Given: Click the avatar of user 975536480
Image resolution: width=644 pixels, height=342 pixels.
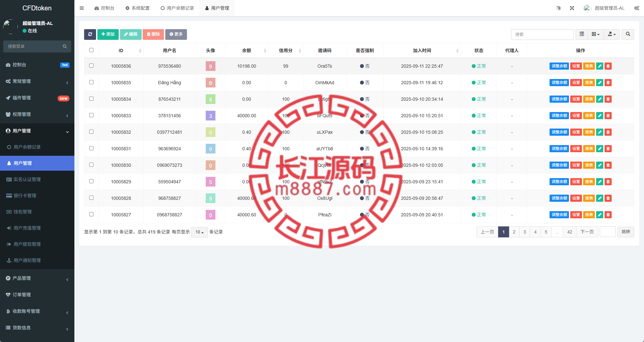Looking at the screenshot, I should pos(211,66).
